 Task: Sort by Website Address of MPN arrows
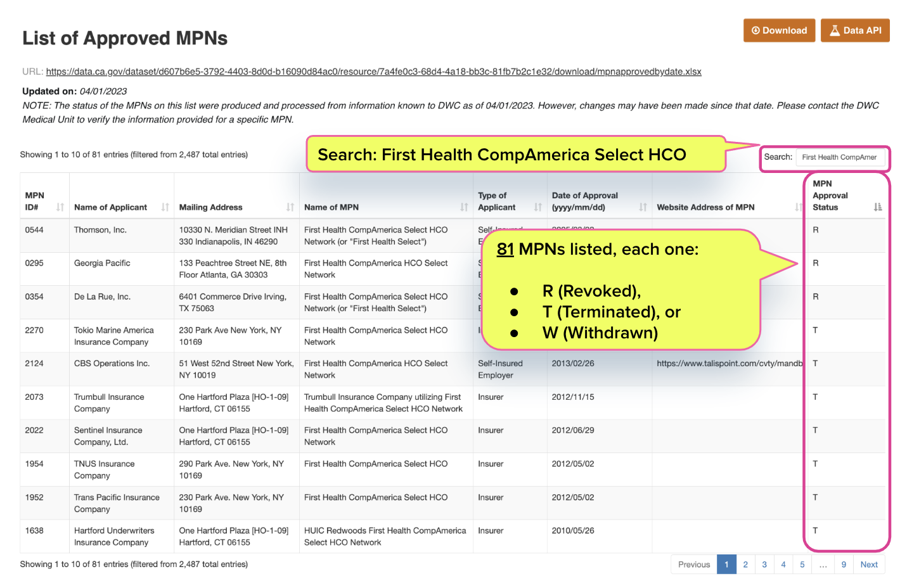click(x=798, y=207)
